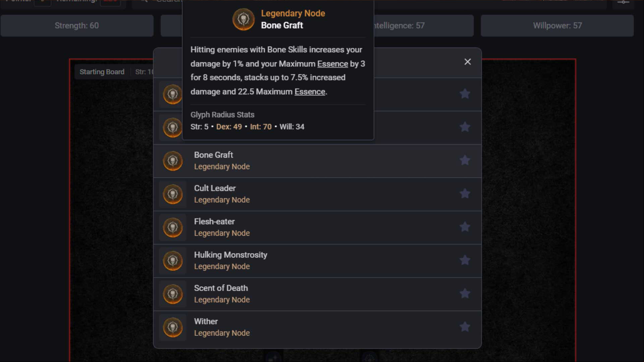Click the Flesh-eater legendary node icon

coord(173,227)
